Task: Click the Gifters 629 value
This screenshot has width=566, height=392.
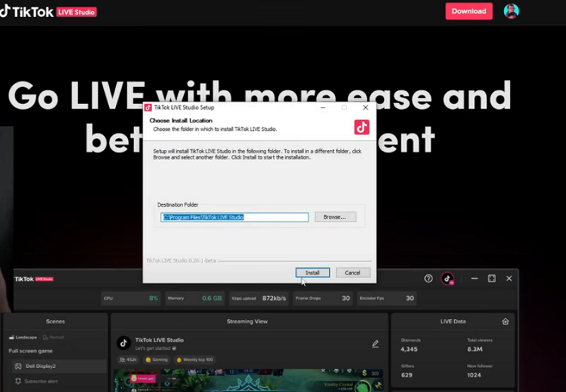Action: 406,375
